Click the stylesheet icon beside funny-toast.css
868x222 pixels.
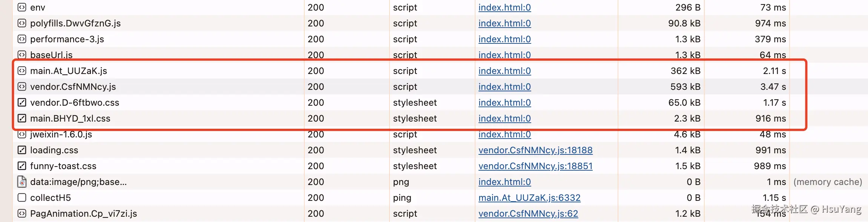[22, 166]
